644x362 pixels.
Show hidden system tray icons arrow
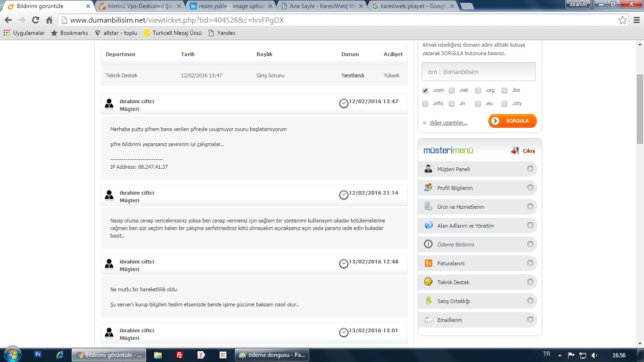[560, 355]
